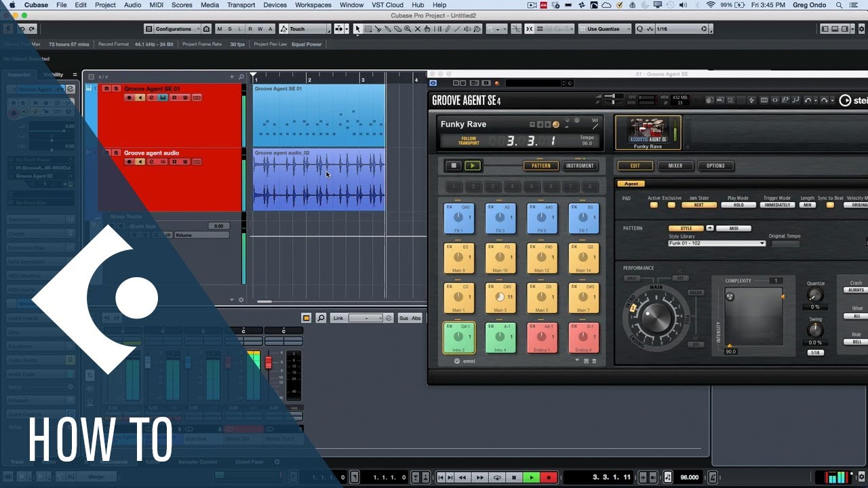
Task: Click the EDIT button in Groove Agent
Action: click(x=635, y=165)
